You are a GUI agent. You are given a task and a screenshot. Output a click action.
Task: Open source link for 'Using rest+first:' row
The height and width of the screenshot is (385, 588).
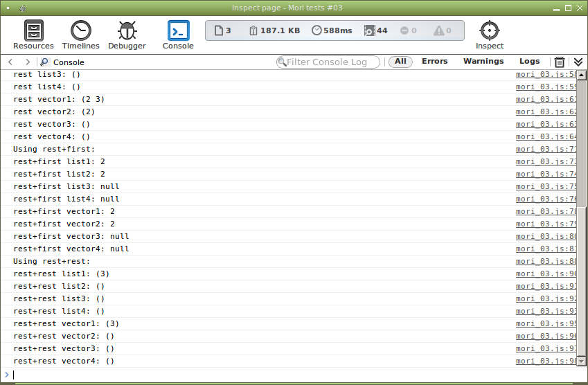(x=546, y=149)
